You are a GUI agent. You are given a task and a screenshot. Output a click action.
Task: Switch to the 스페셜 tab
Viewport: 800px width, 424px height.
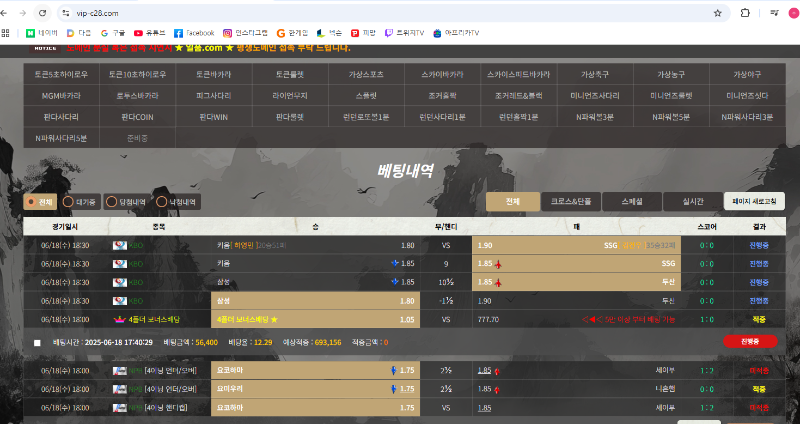632,202
